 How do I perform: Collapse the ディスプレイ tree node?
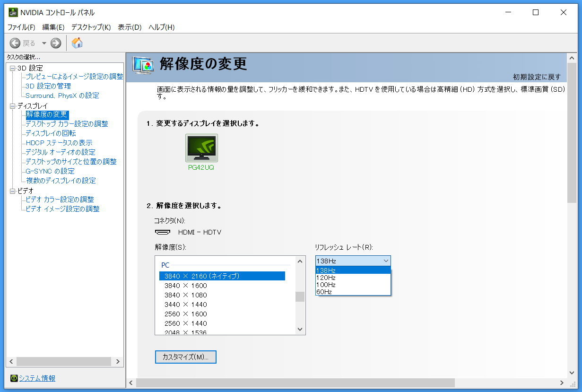[12, 106]
